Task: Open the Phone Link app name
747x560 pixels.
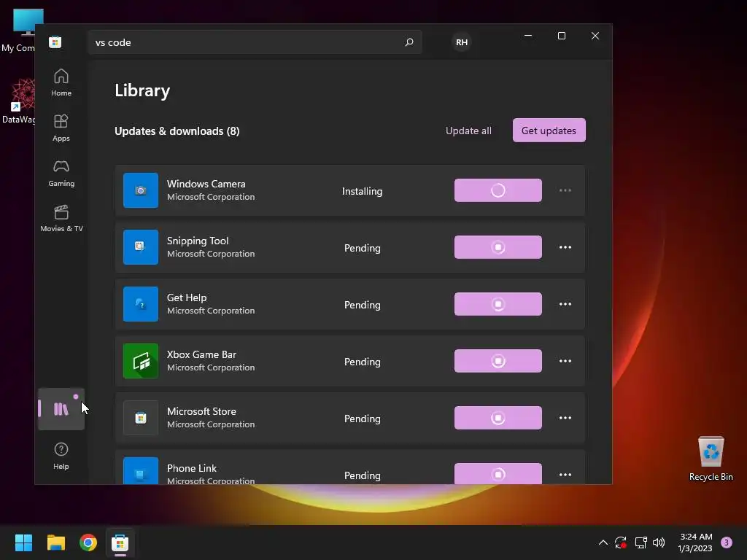Action: [192, 468]
